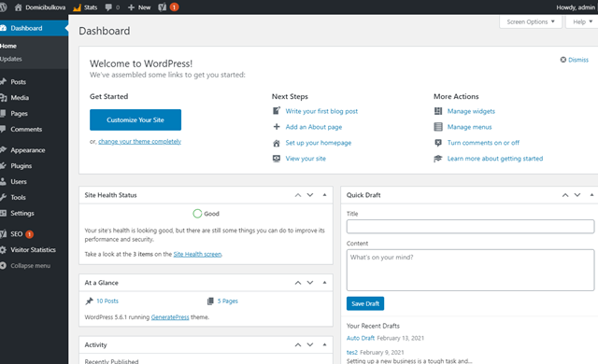Viewport: 598px width, 364px height.
Task: Click the Visitor Statistics gear icon in the sidebar
Action: [4, 250]
